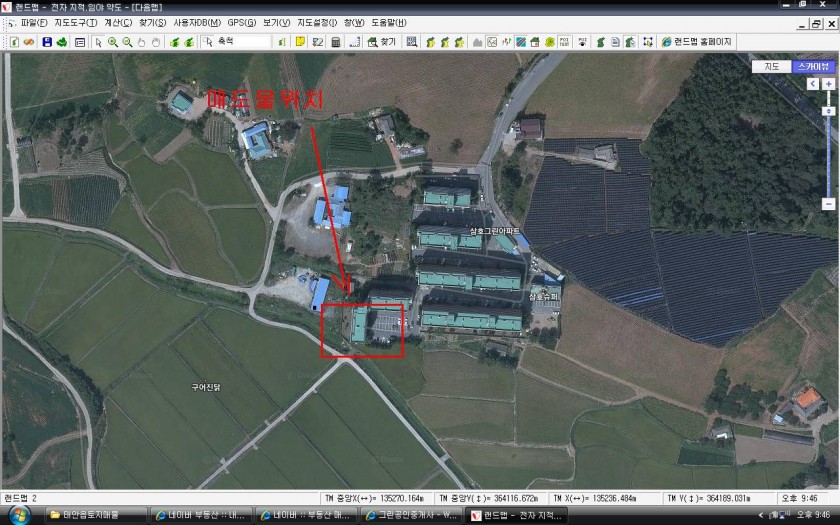Click the POI text icon
The image size is (840, 525).
pyautogui.click(x=565, y=42)
